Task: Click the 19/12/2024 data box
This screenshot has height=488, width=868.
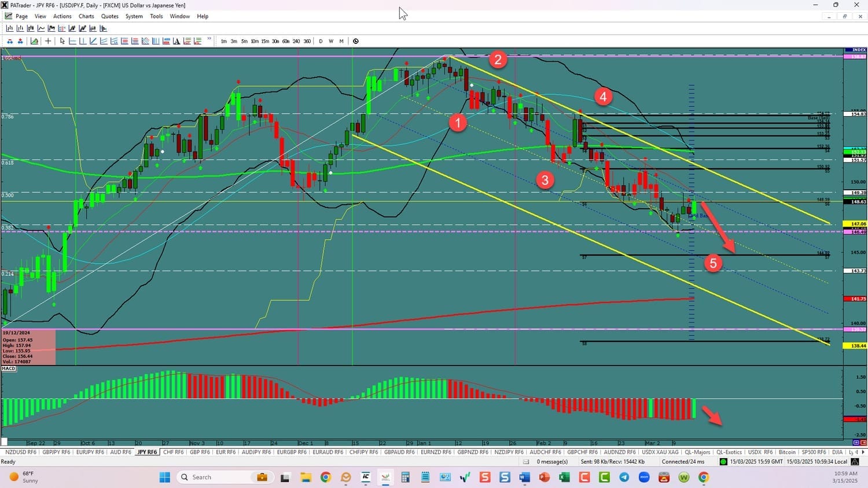Action: pos(28,347)
